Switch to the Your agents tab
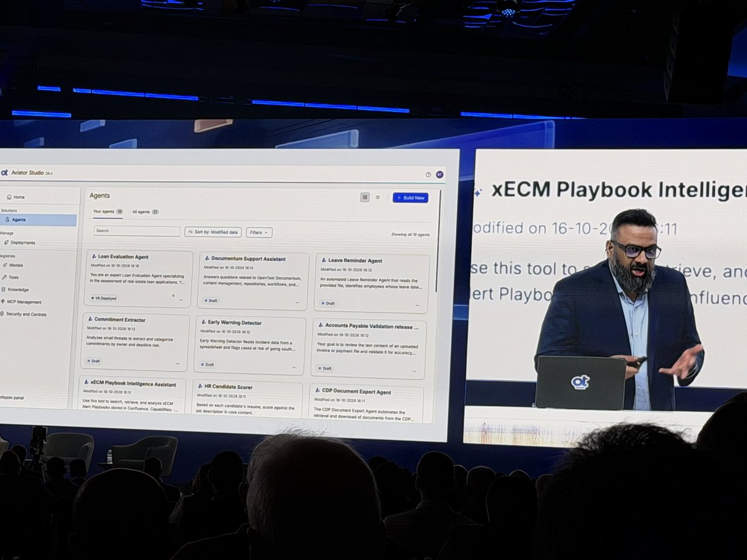The height and width of the screenshot is (560, 747). (x=108, y=212)
